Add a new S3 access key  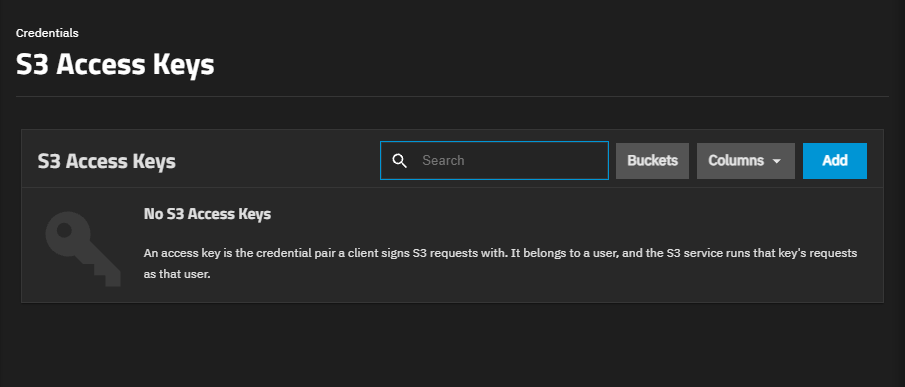[835, 161]
